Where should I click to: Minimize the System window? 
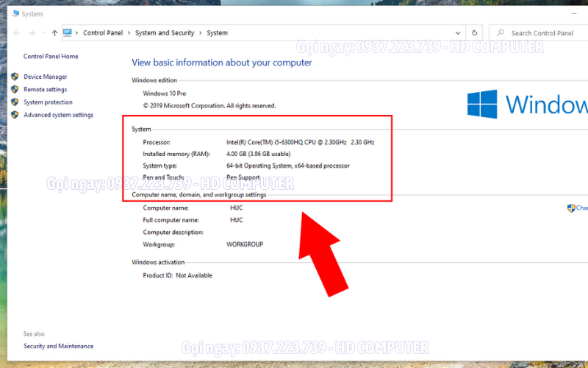(574, 13)
